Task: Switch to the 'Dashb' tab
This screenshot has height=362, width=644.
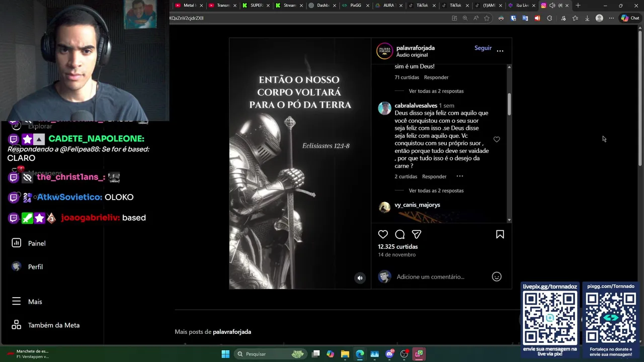Action: pos(321,6)
